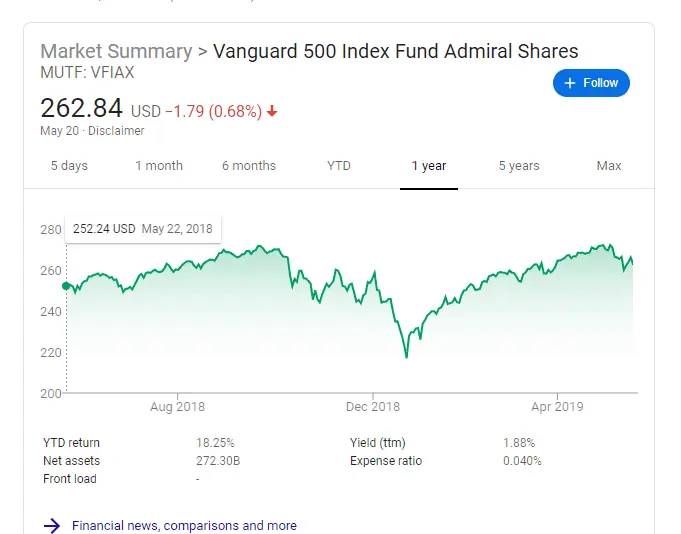Click the Follow button

tap(591, 83)
